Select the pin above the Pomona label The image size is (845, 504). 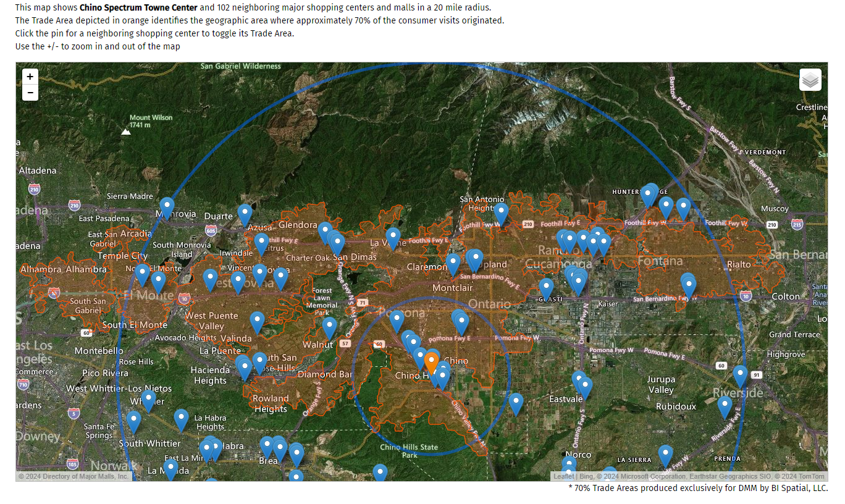point(397,319)
